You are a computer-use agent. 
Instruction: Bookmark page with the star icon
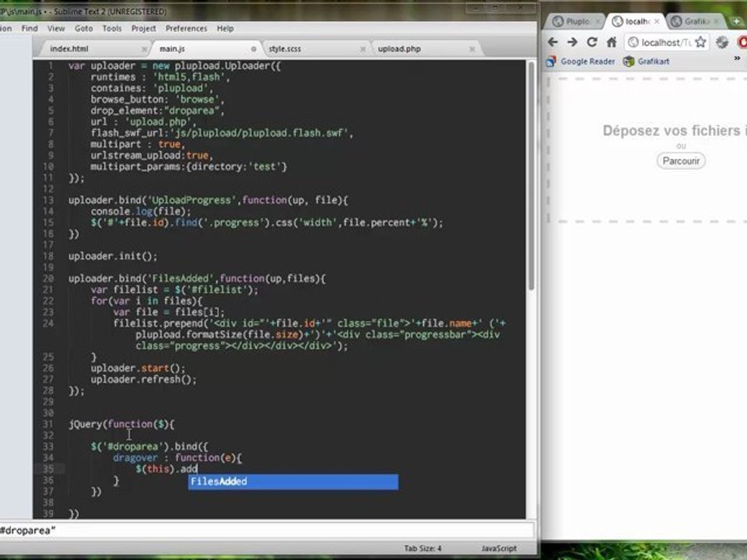(x=700, y=42)
